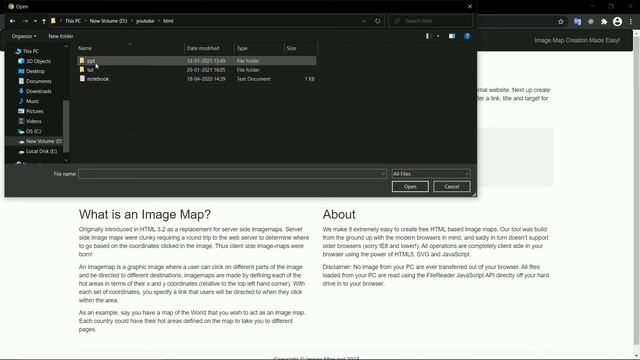Select Documents in the navigation pane
This screenshot has height=360, width=640.
pyautogui.click(x=35, y=81)
